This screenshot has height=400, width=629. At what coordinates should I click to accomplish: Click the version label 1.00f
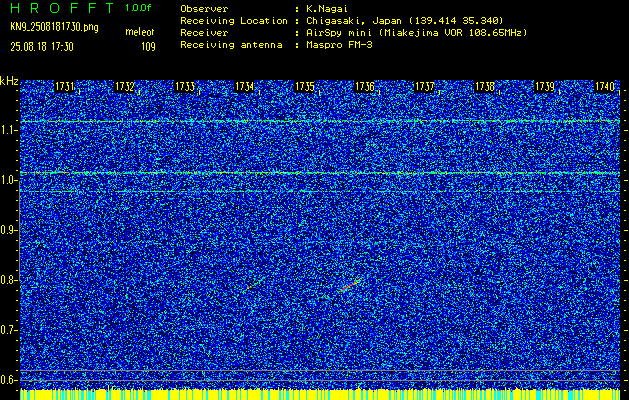pyautogui.click(x=138, y=8)
